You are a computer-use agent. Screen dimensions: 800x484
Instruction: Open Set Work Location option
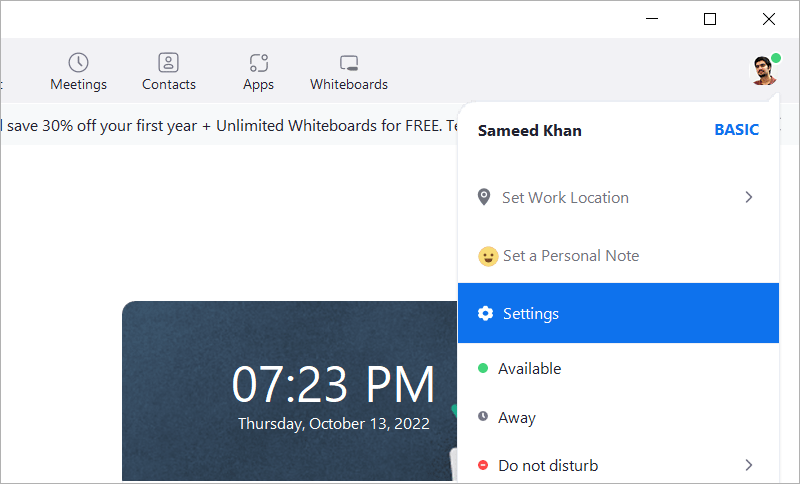(618, 197)
